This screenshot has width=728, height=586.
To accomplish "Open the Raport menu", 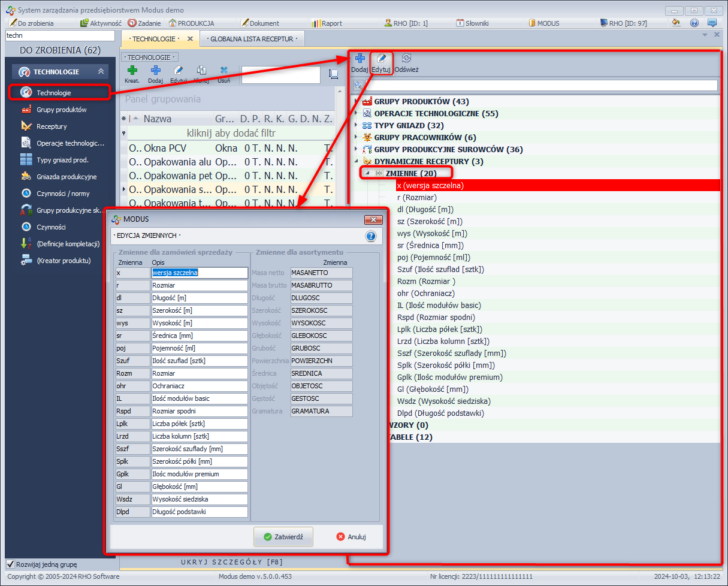I will tap(327, 23).
